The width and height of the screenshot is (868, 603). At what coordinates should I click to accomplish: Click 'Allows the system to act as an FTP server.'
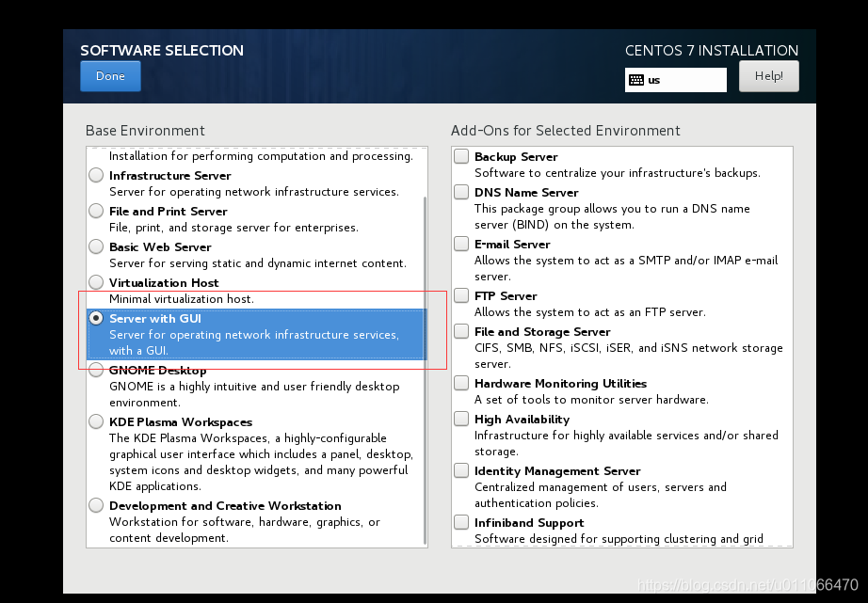(590, 312)
